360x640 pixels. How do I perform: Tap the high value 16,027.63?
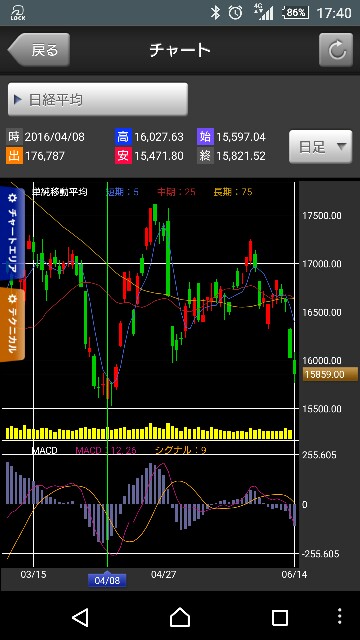click(x=159, y=137)
